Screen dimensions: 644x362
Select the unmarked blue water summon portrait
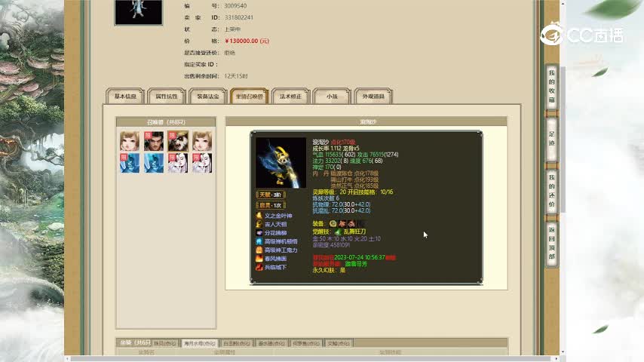(x=154, y=163)
